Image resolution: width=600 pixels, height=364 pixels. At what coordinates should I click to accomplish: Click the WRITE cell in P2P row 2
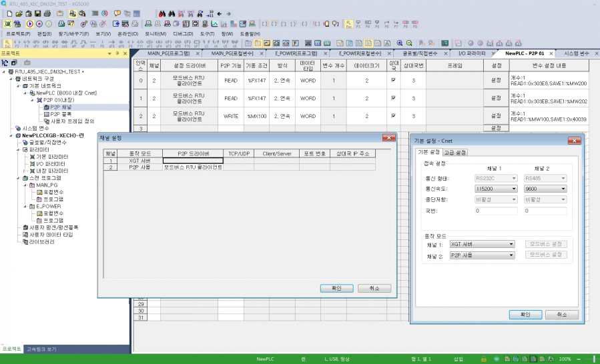(x=231, y=116)
